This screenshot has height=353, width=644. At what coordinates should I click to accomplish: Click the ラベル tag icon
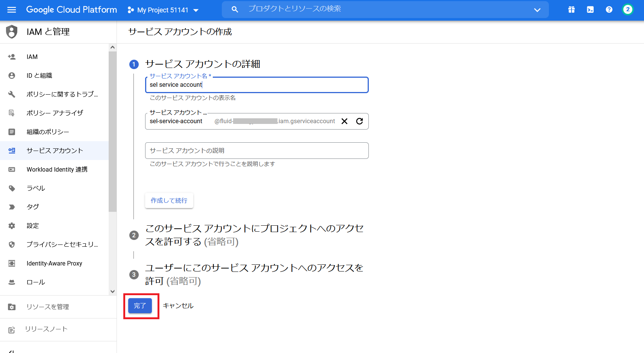pyautogui.click(x=12, y=188)
